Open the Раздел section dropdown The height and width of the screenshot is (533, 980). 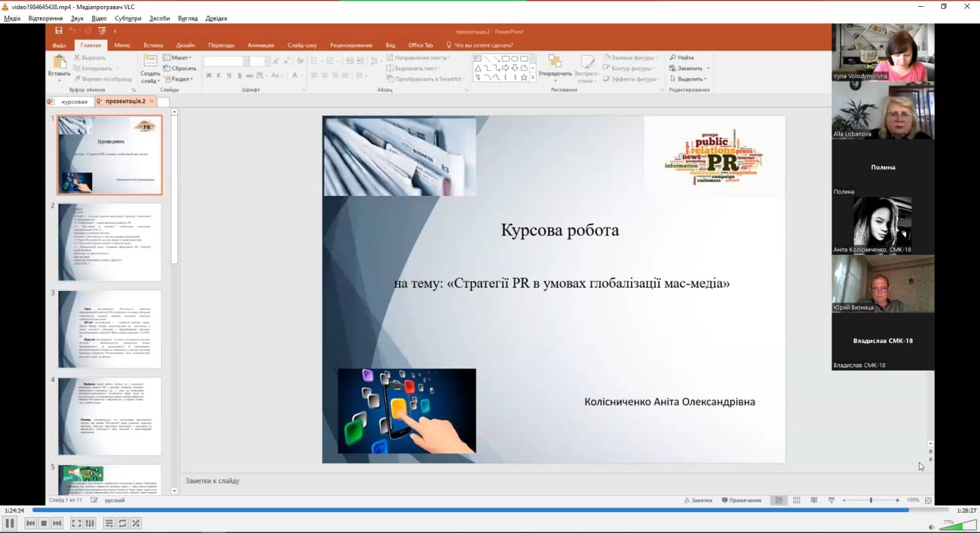tap(179, 79)
